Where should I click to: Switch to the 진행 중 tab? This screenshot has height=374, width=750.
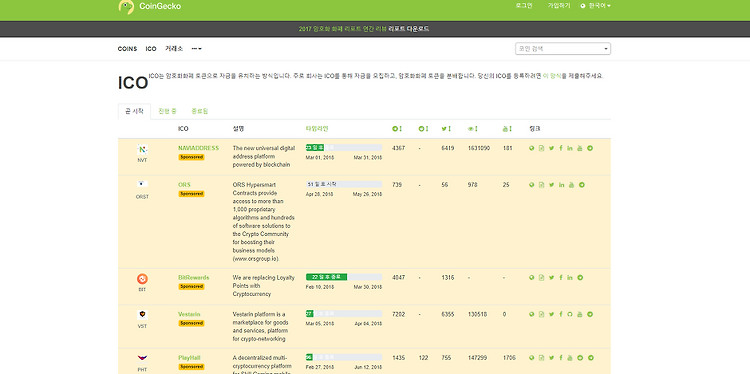click(x=167, y=111)
